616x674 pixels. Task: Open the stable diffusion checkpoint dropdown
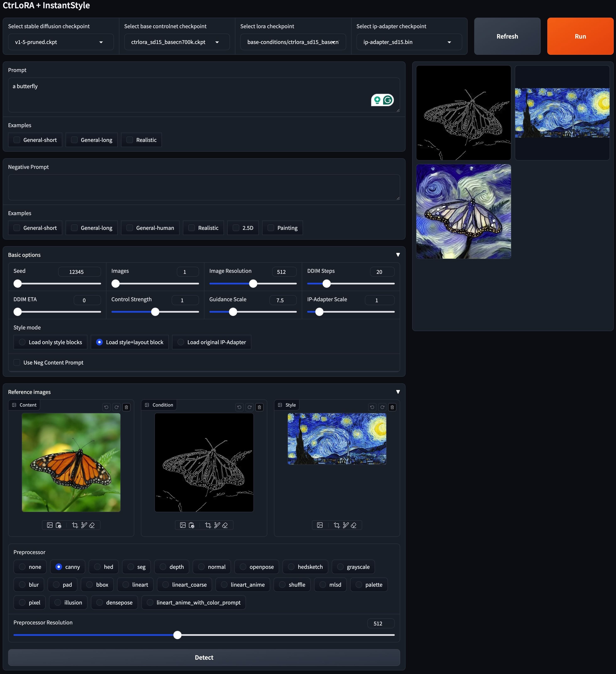click(x=61, y=42)
